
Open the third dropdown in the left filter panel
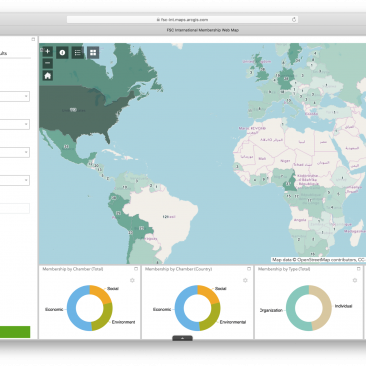tap(15, 152)
